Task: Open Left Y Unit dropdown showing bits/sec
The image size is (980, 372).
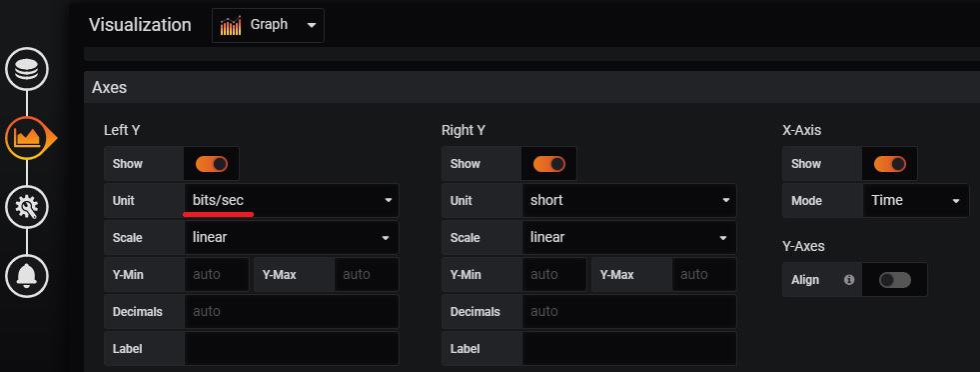Action: click(x=292, y=201)
